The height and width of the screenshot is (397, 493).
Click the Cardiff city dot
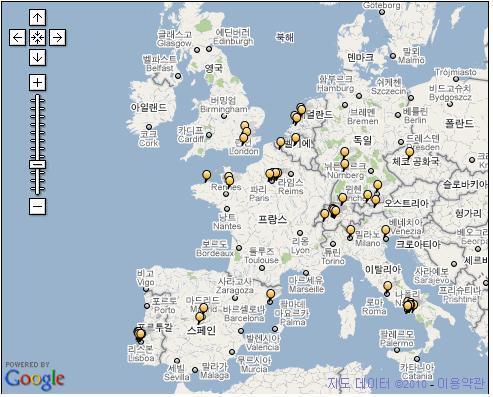pyautogui.click(x=209, y=135)
